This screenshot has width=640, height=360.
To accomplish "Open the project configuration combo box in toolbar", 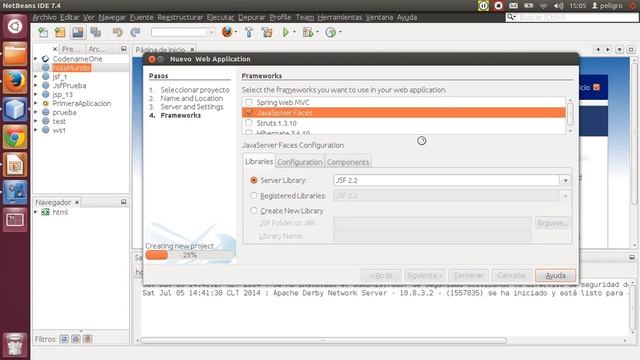I will [x=183, y=32].
